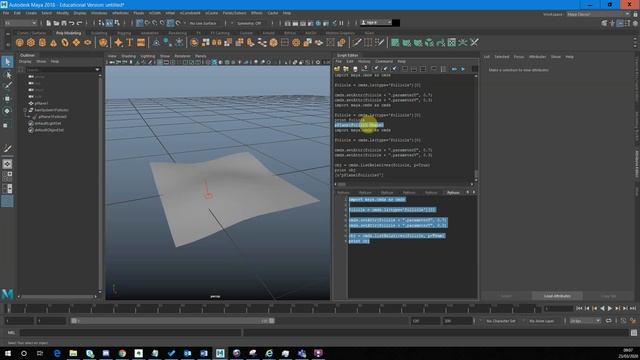Toggle Snap to Grids
The width and height of the screenshot is (640, 360).
(140, 23)
